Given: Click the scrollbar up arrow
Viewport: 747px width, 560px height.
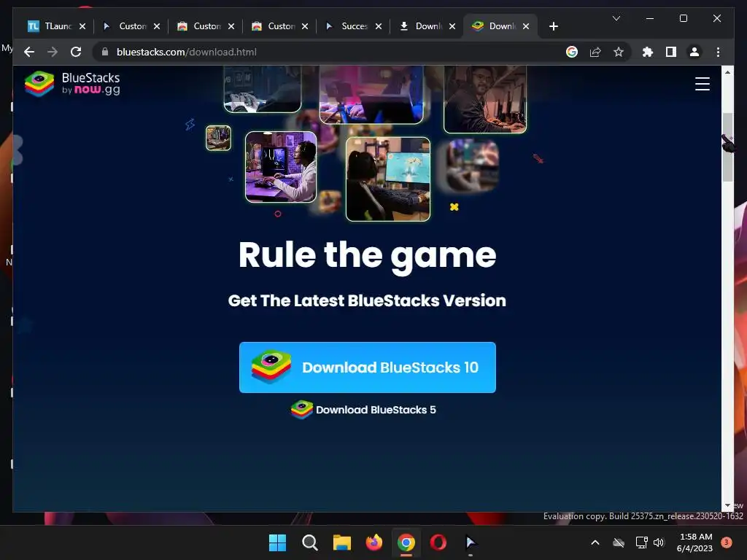Looking at the screenshot, I should pyautogui.click(x=727, y=72).
